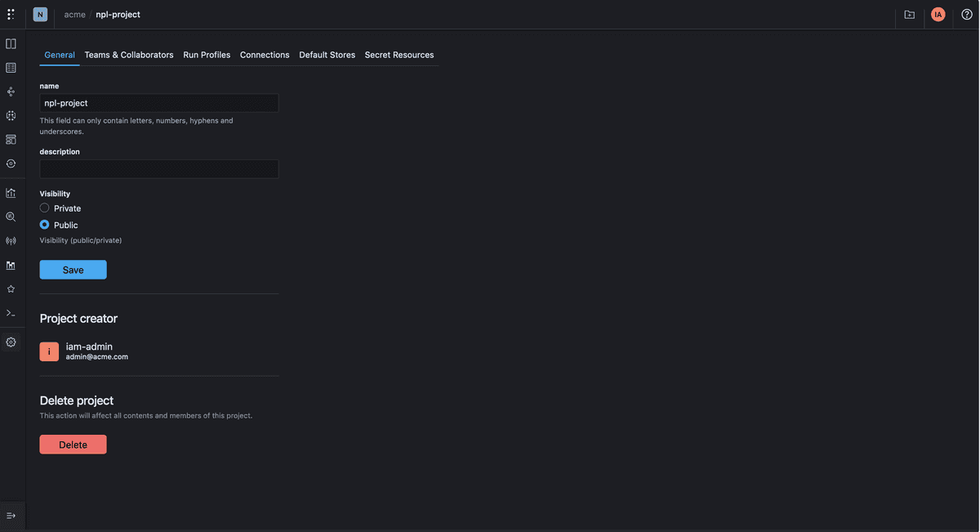This screenshot has height=532, width=980.
Task: Click the red Delete button
Action: click(73, 445)
